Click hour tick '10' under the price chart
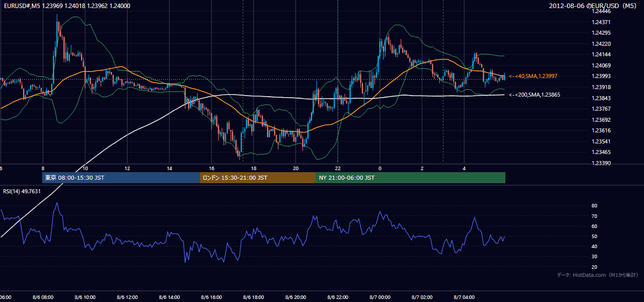644x302 pixels. tap(85, 169)
